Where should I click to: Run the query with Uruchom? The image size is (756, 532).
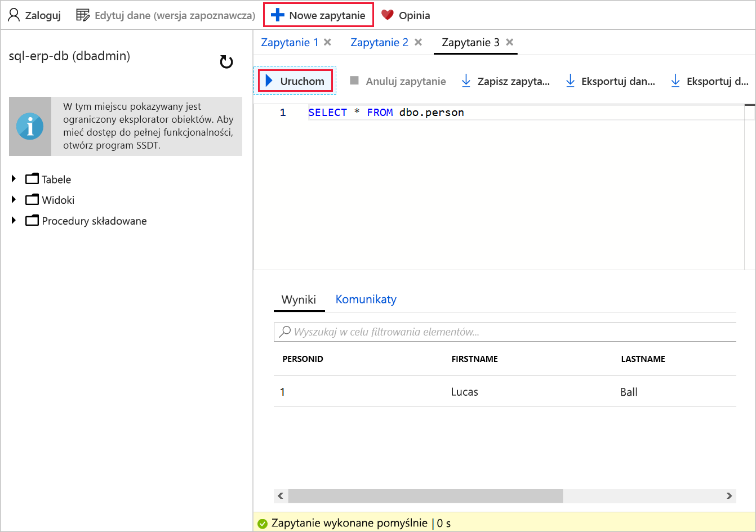pos(295,81)
